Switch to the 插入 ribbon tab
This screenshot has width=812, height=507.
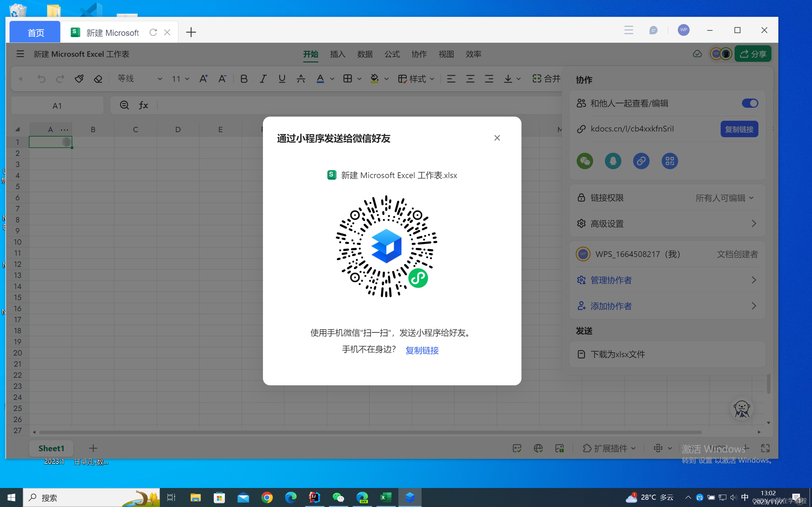(337, 54)
